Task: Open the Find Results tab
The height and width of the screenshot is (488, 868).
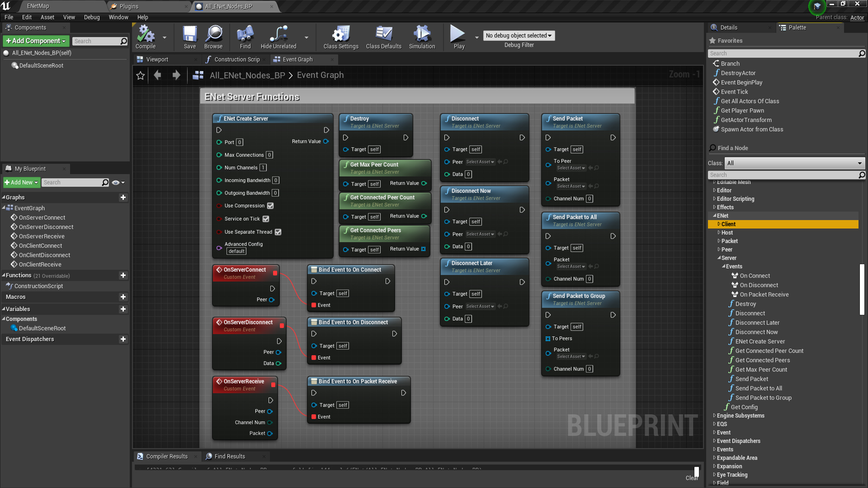Action: tap(230, 456)
